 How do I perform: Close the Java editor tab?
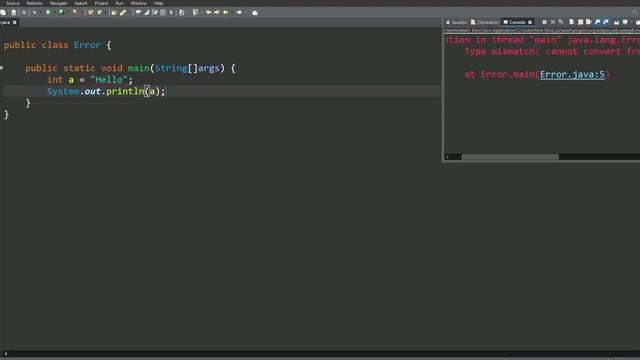coord(14,22)
